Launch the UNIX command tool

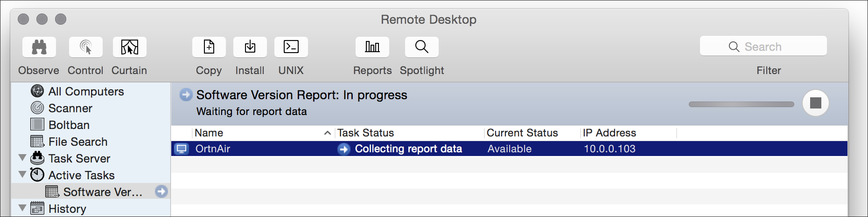point(291,47)
